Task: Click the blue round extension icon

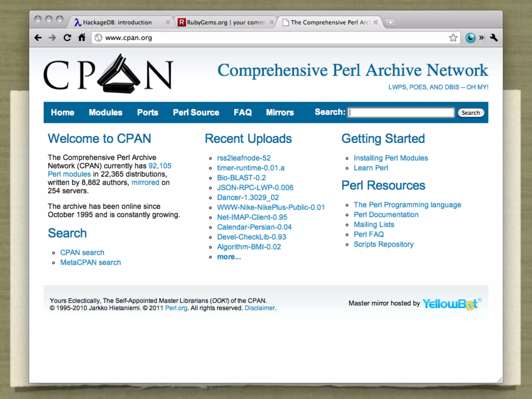Action: click(470, 38)
